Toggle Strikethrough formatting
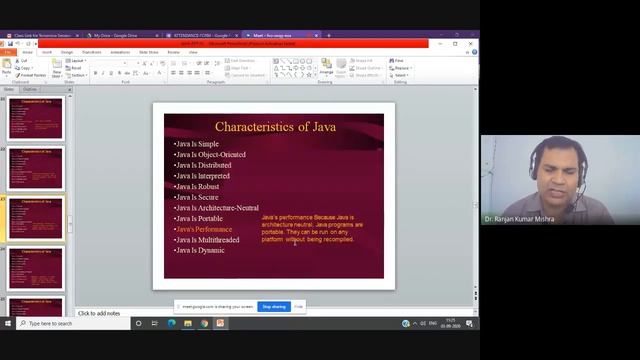 tap(127, 73)
